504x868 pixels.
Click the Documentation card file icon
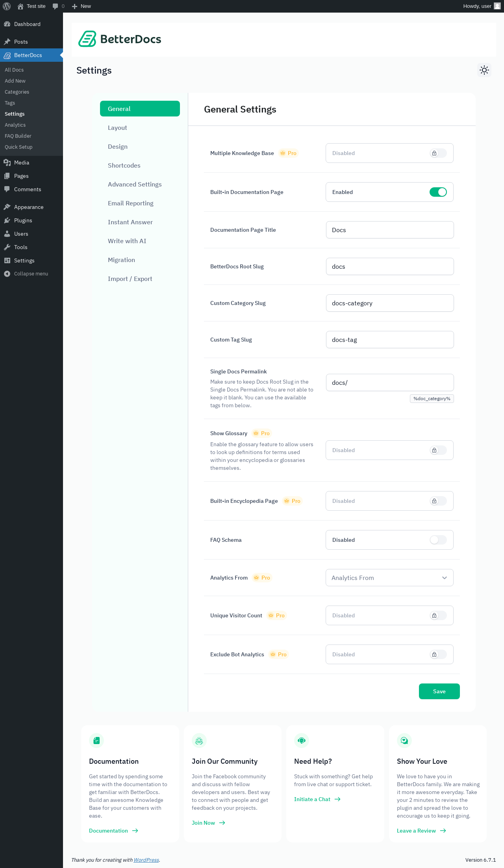96,741
